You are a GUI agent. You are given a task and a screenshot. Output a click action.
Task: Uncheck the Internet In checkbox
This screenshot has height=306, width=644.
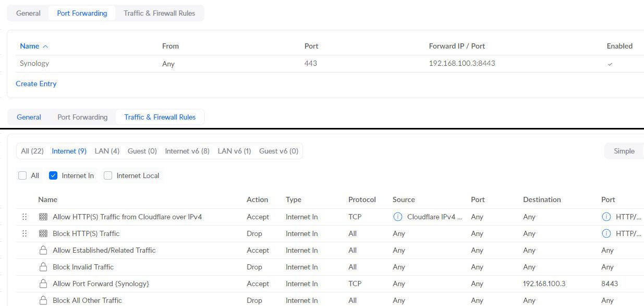pos(53,175)
